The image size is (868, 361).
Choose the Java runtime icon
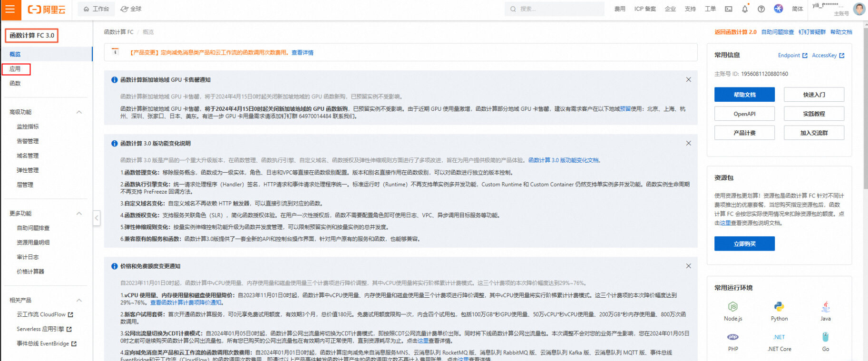pyautogui.click(x=826, y=307)
